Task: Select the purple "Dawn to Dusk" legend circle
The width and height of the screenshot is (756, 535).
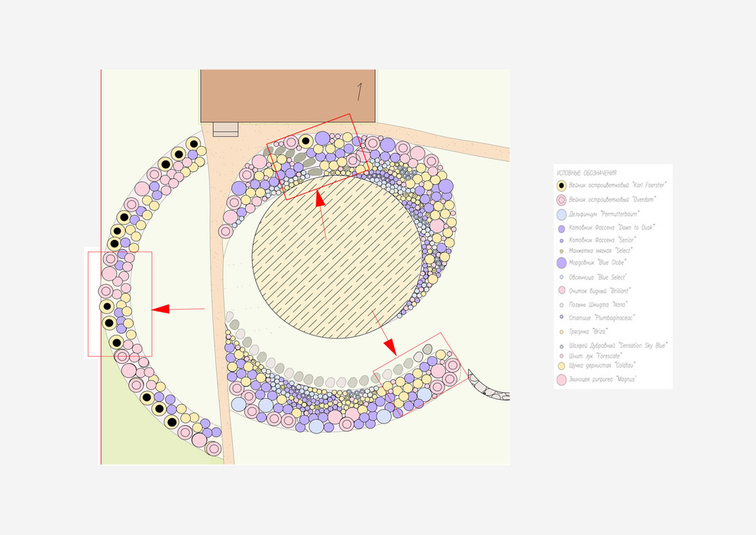Action: coord(561,229)
